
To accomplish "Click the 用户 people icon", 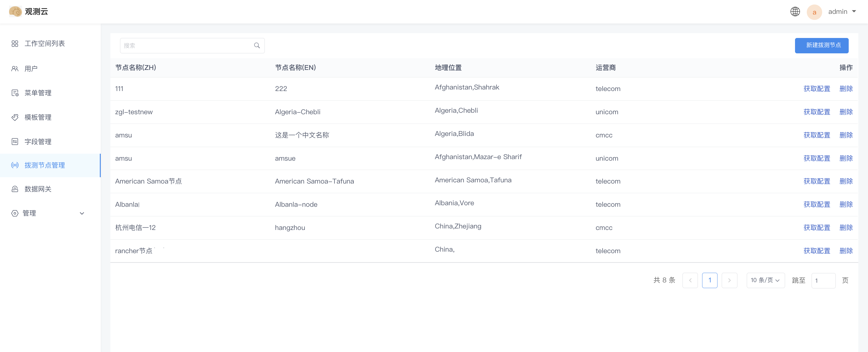I will (15, 69).
